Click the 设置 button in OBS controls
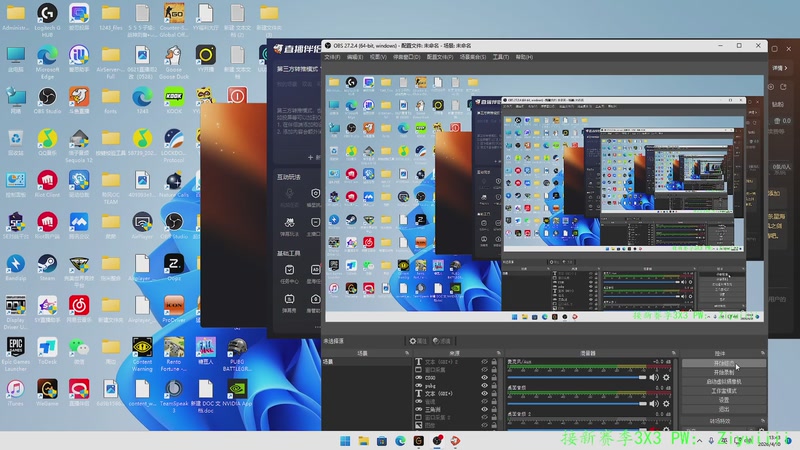 pos(723,400)
